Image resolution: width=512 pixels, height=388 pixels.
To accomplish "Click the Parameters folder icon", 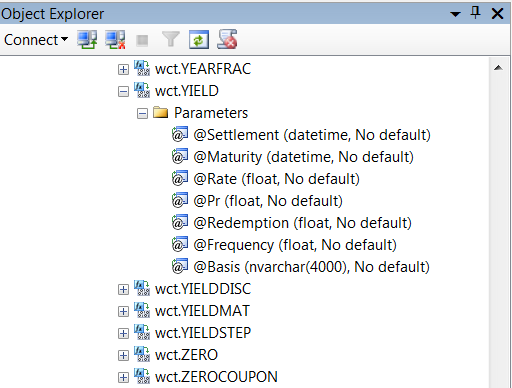I will [x=161, y=112].
